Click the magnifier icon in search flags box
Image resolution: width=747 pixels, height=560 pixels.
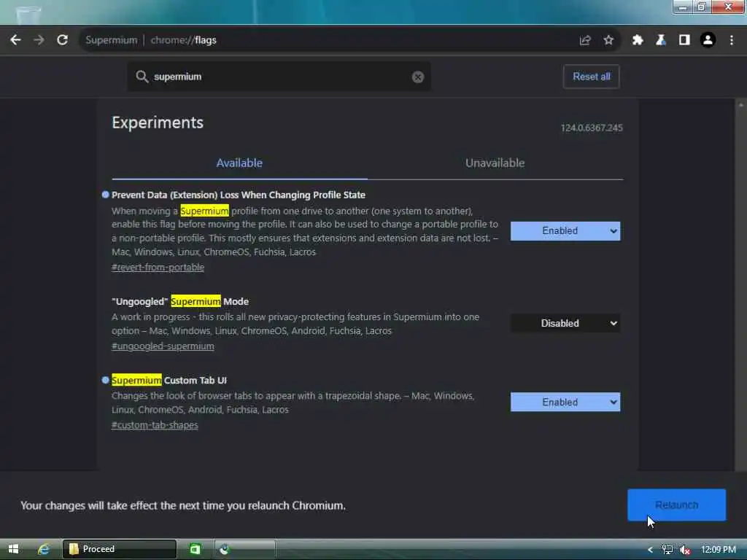(x=142, y=77)
